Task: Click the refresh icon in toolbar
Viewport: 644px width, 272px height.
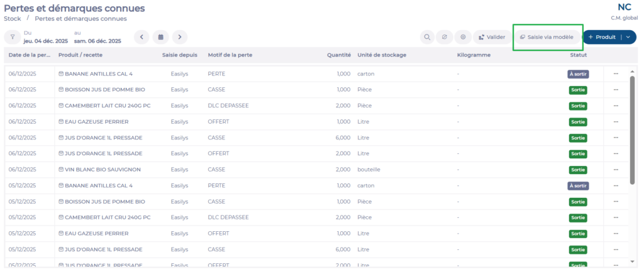Action: 445,37
